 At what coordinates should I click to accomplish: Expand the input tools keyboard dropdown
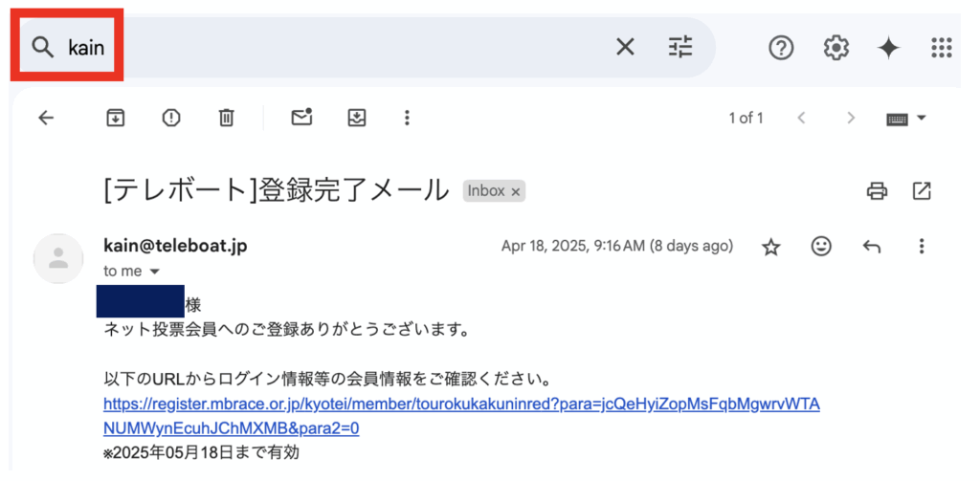922,118
